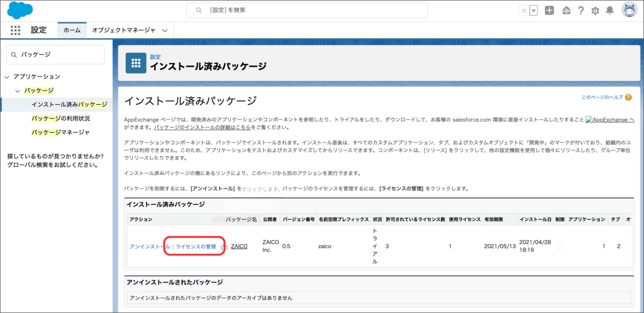Click the 有効期限 column header

494,219
